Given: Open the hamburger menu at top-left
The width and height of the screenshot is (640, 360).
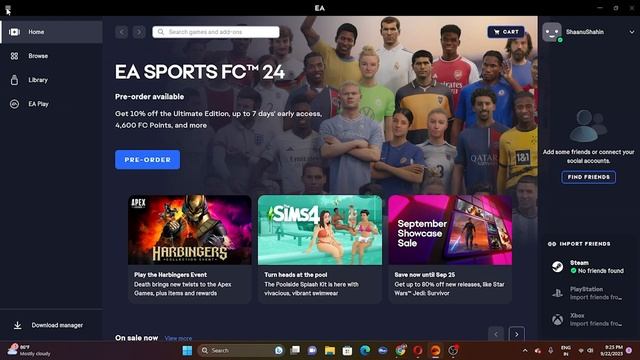Looking at the screenshot, I should pyautogui.click(x=8, y=8).
